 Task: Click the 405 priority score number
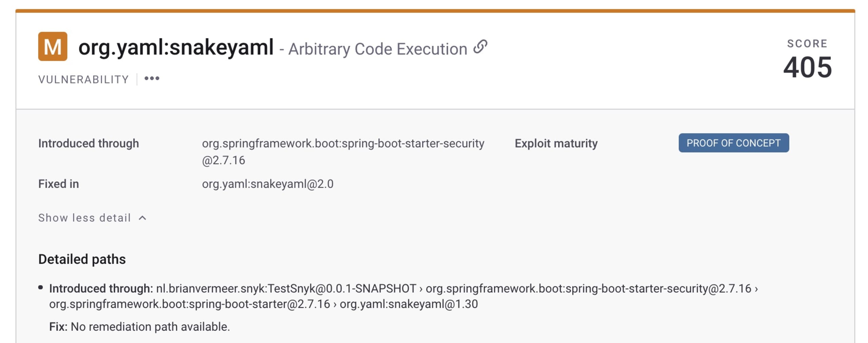807,67
